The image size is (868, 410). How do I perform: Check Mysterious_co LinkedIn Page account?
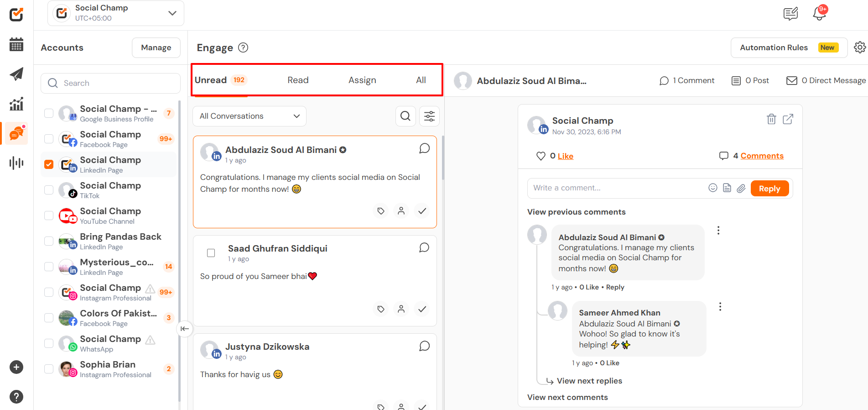(49, 267)
